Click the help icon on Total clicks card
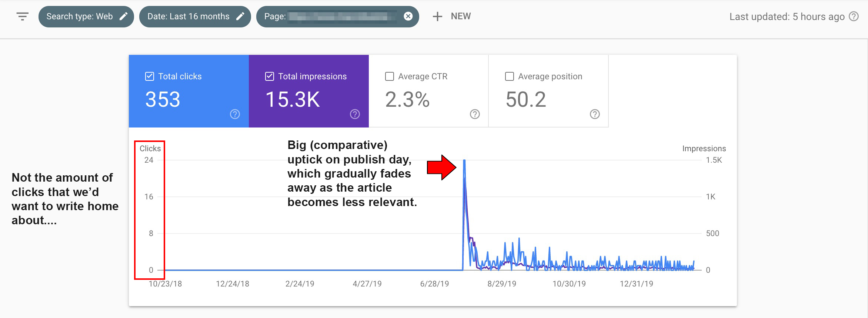The height and width of the screenshot is (318, 868). [x=235, y=115]
